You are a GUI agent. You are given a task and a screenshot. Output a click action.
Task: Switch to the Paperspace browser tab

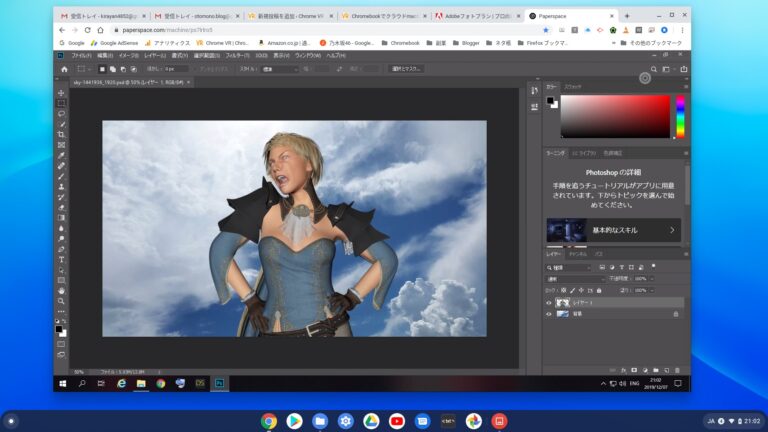point(571,16)
